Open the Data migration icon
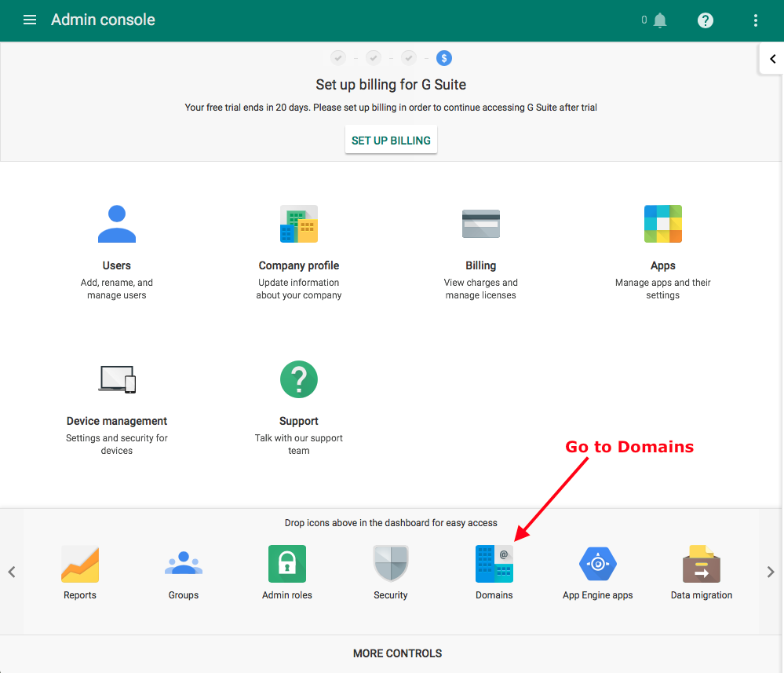The width and height of the screenshot is (784, 673). tap(702, 564)
